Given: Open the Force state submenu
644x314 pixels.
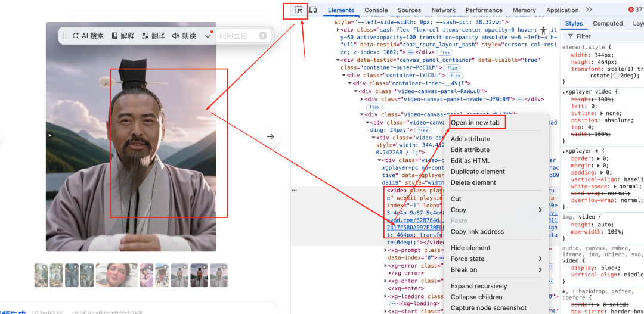Looking at the screenshot, I should [497, 259].
